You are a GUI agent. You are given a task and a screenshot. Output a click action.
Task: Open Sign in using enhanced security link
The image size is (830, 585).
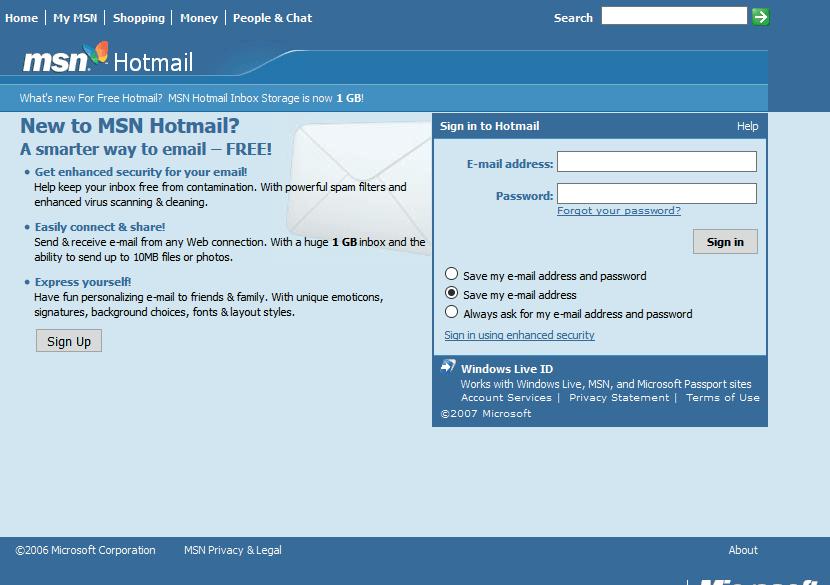coord(519,335)
